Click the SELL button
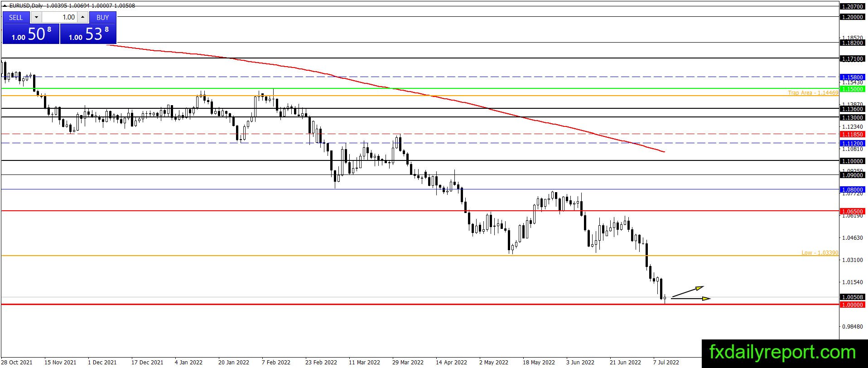This screenshot has width=868, height=368. coord(16,17)
